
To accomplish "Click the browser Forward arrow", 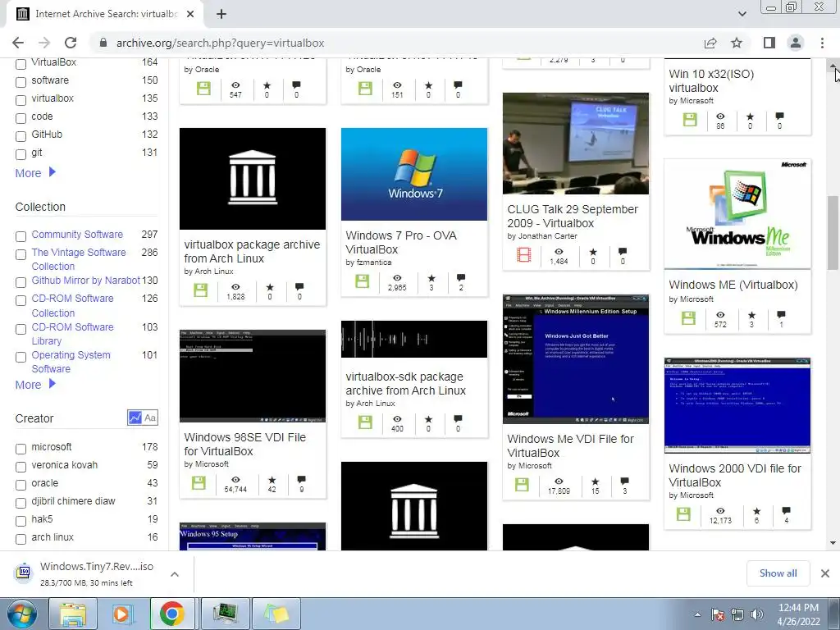I will [44, 43].
